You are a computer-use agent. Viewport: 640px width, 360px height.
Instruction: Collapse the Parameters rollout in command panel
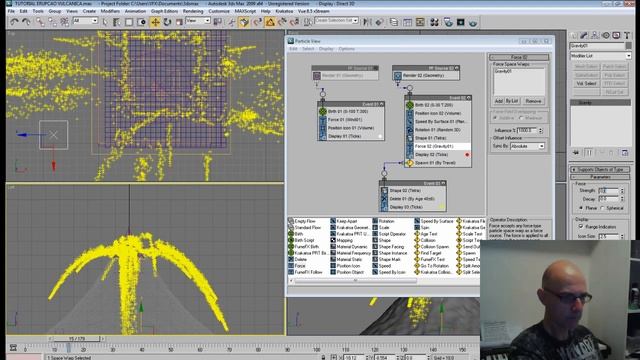pos(600,177)
